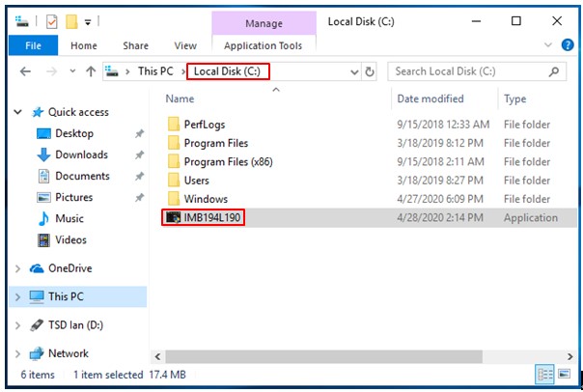The height and width of the screenshot is (392, 583).
Task: Open Music in Quick access
Action: 69,218
